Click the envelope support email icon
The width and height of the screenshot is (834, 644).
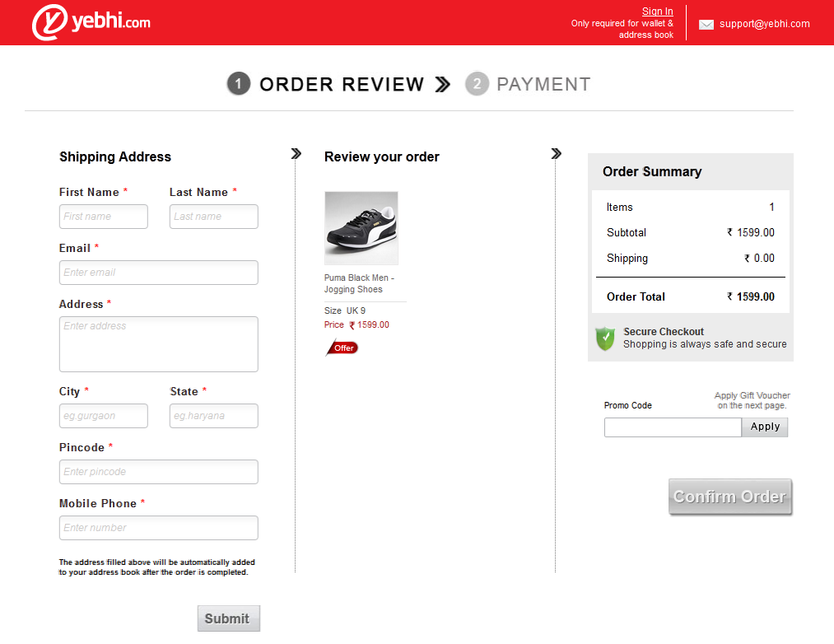(x=706, y=25)
